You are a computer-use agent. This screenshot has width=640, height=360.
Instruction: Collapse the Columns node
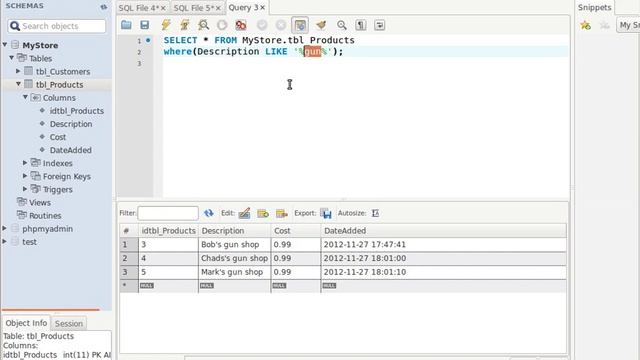click(x=25, y=97)
